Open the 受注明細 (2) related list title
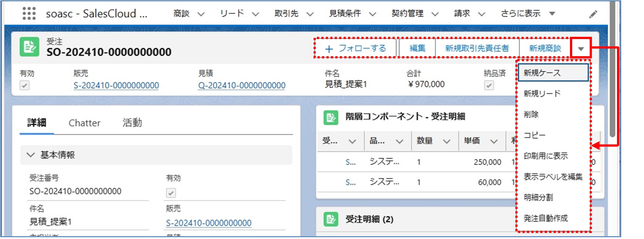The height and width of the screenshot is (239, 644). coord(369,219)
